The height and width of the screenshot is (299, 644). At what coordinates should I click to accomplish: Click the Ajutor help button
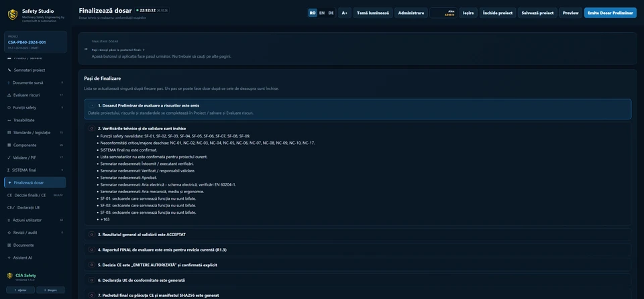(x=21, y=290)
